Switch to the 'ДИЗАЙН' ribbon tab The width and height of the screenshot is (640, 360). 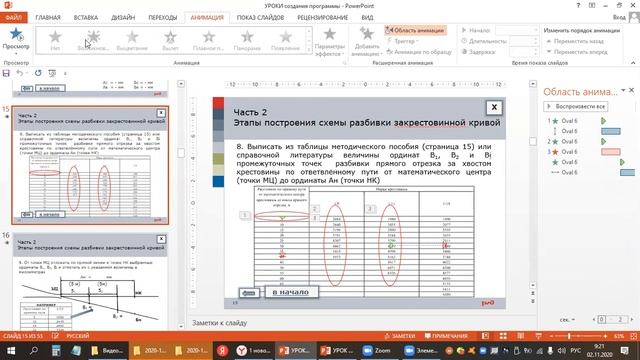(123, 18)
